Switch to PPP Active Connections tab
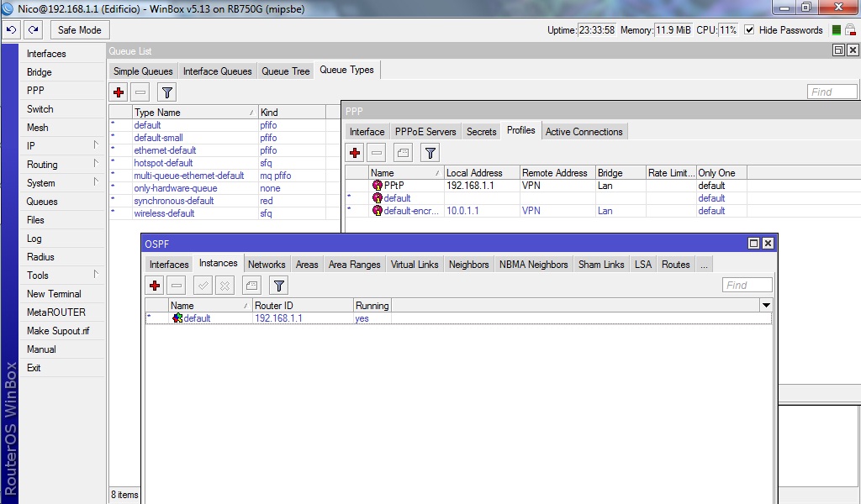Viewport: 861px width, 504px height. (584, 132)
